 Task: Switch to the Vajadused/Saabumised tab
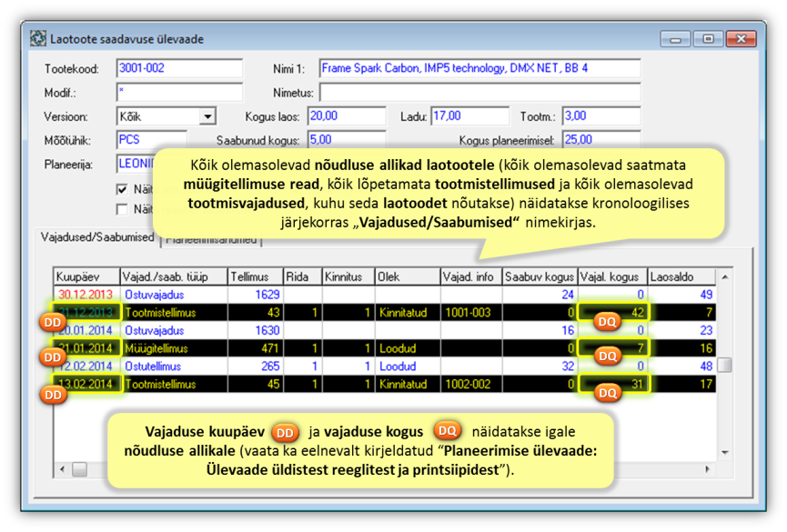97,236
